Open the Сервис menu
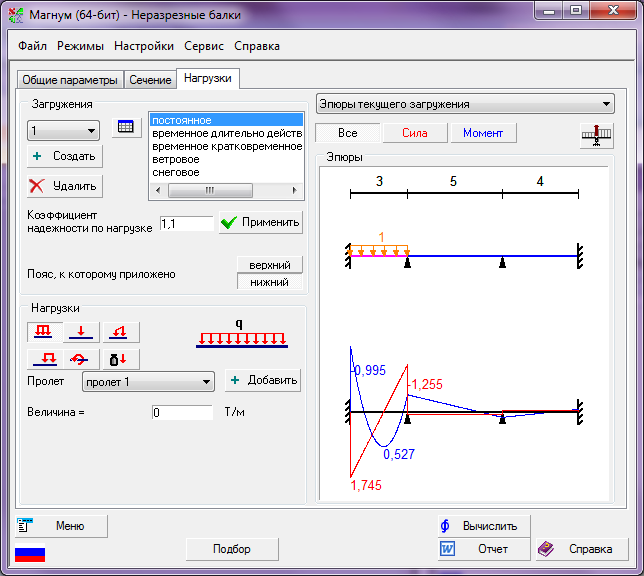This screenshot has height=576, width=644. click(x=204, y=46)
